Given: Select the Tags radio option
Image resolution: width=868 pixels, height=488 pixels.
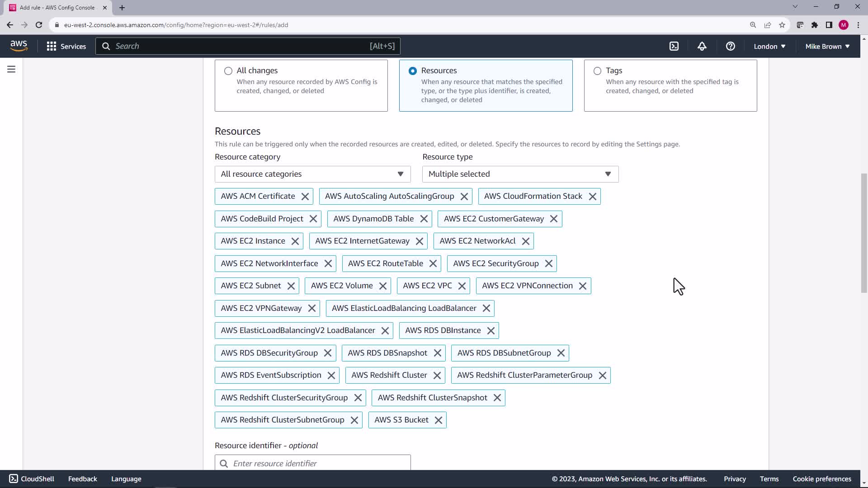Looking at the screenshot, I should (x=597, y=71).
